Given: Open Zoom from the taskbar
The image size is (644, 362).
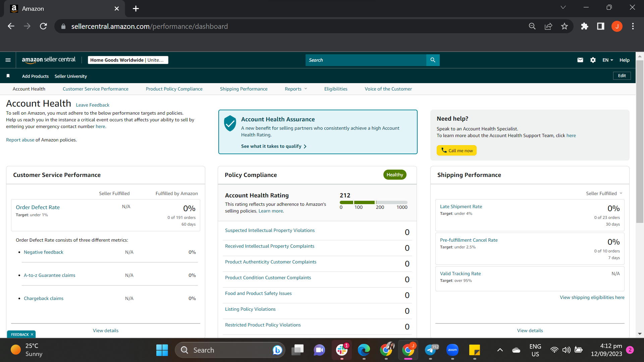Looking at the screenshot, I should pyautogui.click(x=452, y=350).
